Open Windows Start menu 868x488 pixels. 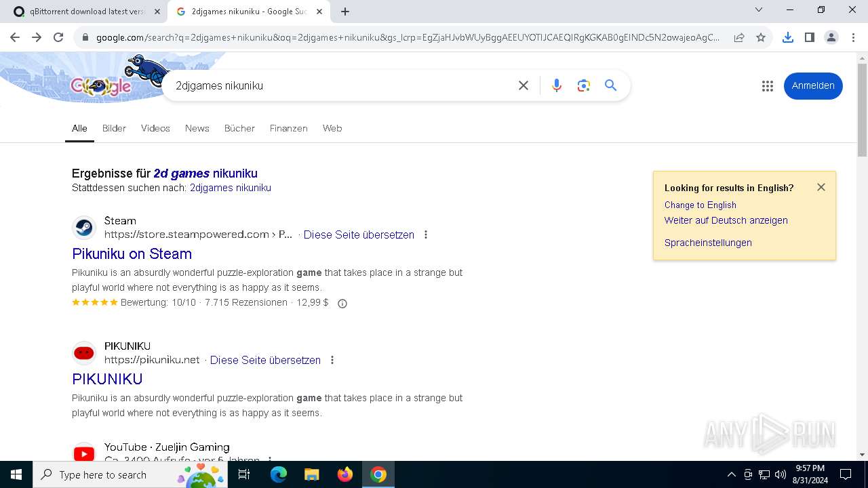point(16,474)
